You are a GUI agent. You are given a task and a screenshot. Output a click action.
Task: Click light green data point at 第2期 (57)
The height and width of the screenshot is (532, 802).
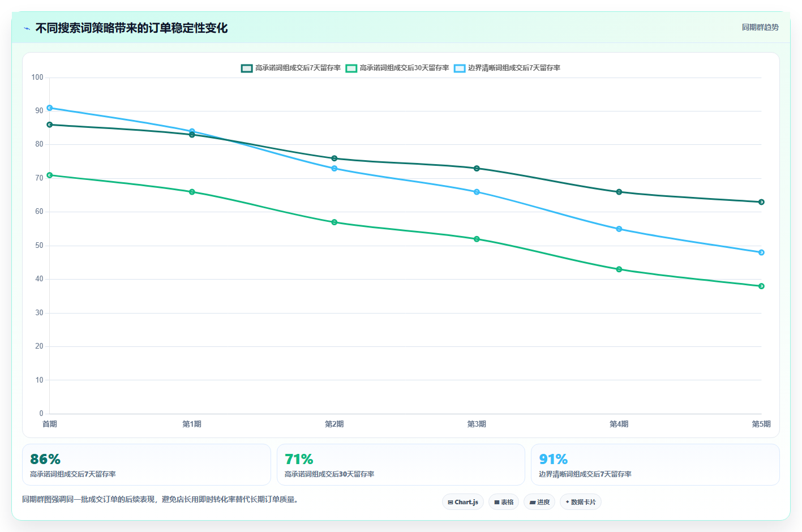tap(334, 222)
